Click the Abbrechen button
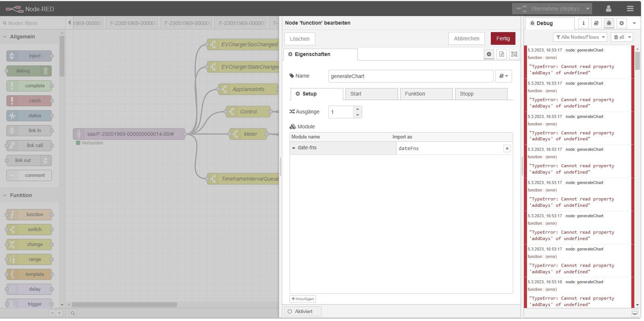Viewport: 644px width, 321px height. click(x=467, y=38)
